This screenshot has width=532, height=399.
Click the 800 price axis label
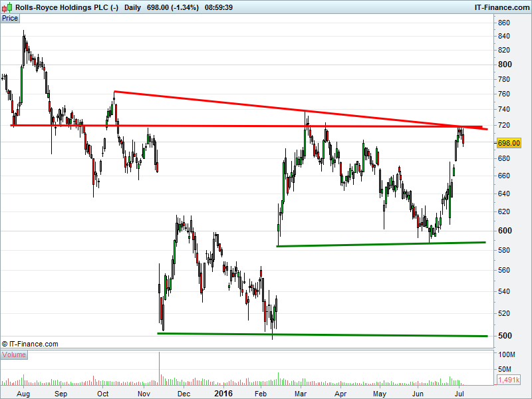[505, 64]
